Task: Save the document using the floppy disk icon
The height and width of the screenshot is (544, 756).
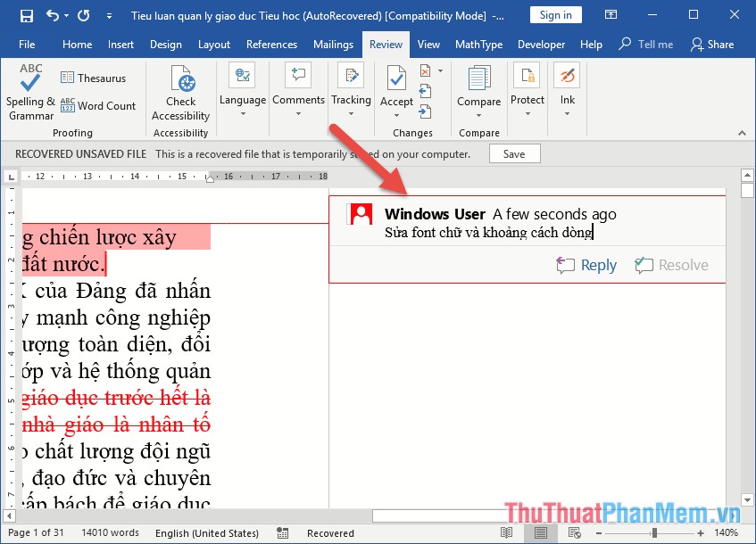Action: pos(26,15)
